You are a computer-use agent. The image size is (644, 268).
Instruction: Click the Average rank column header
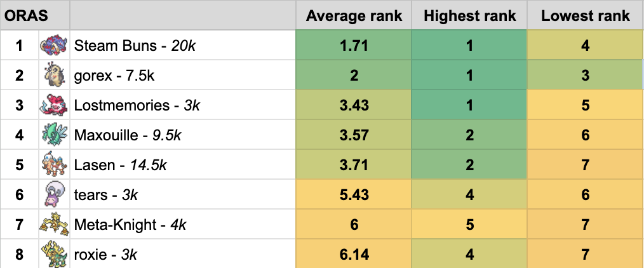pyautogui.click(x=354, y=16)
